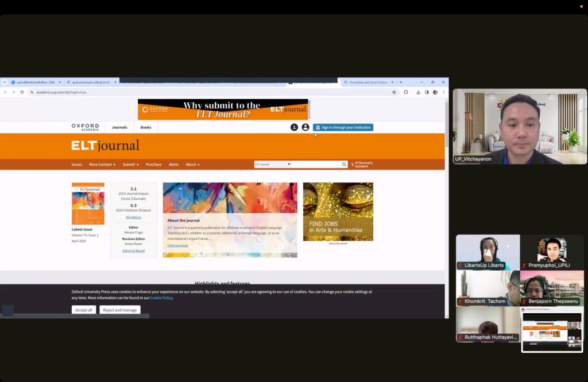Open the browser extensions puzzle icon
Screen dimensions: 588x382
coord(406,92)
